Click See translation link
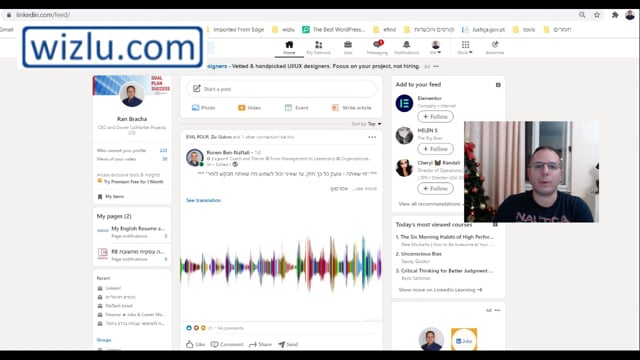This screenshot has height=360, width=640. [203, 200]
